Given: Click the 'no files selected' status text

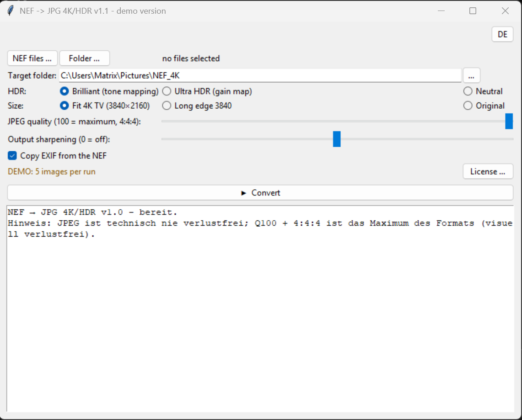Looking at the screenshot, I should [191, 58].
